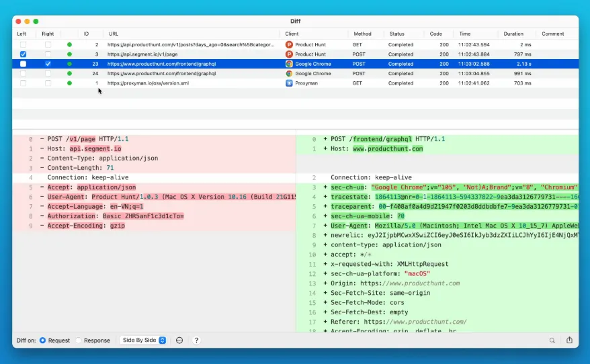The image size is (590, 364).
Task: Uncheck the Left box for api.segment.io row
Action: 23,54
